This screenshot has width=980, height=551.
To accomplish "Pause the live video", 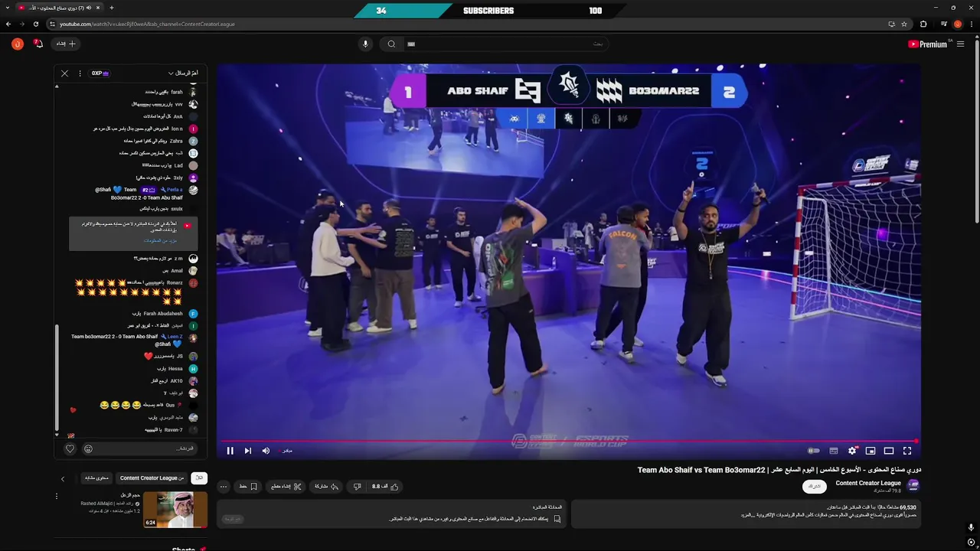I will pos(230,451).
